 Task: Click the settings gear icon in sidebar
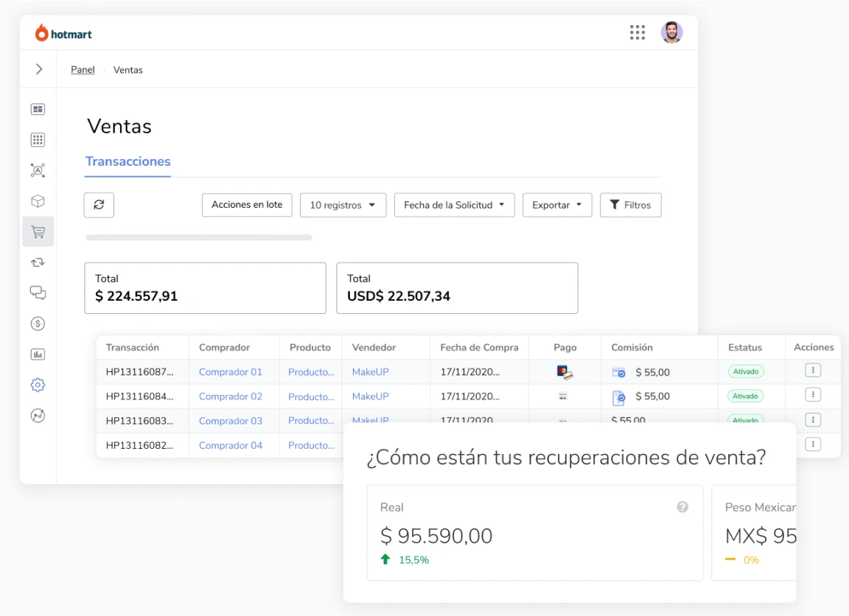pos(38,385)
